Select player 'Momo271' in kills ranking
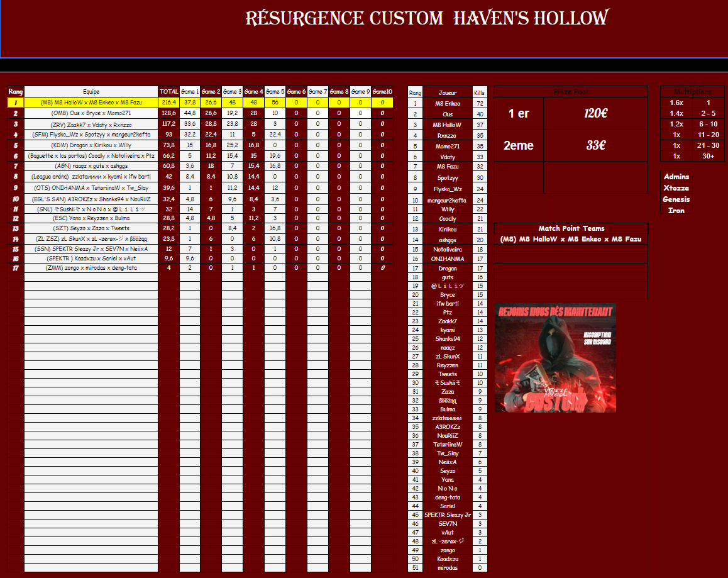 (x=448, y=146)
